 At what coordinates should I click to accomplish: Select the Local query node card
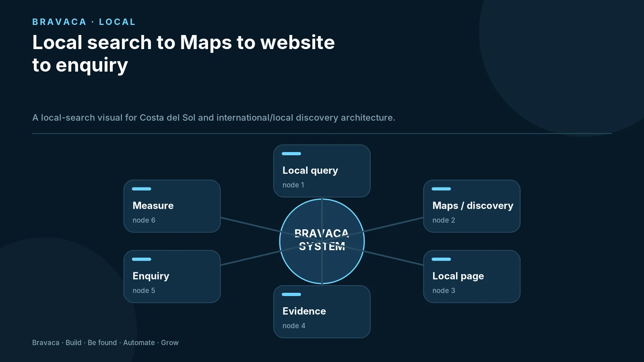322,171
